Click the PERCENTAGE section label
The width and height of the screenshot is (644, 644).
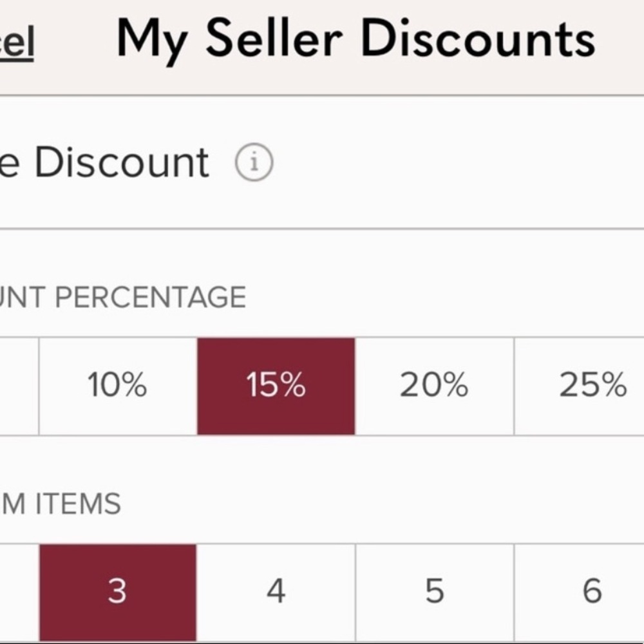(x=149, y=298)
